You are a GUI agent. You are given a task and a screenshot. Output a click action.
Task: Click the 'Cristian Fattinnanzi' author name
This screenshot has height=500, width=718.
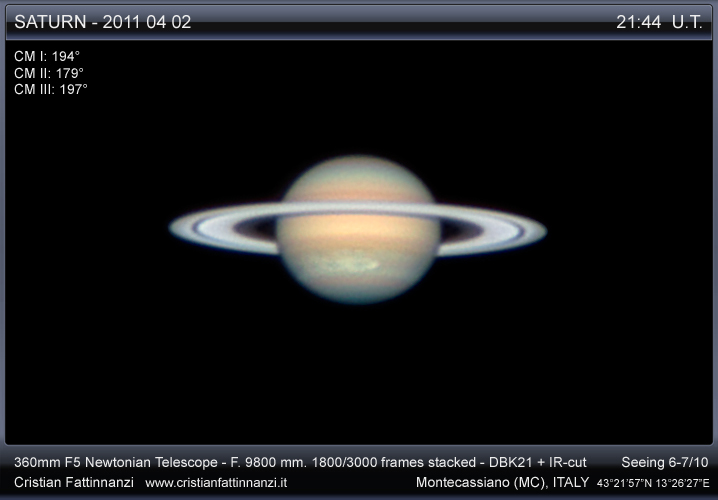74,482
